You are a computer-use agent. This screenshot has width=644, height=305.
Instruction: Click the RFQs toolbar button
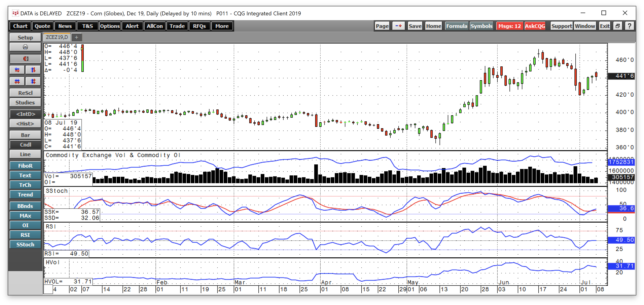(199, 26)
